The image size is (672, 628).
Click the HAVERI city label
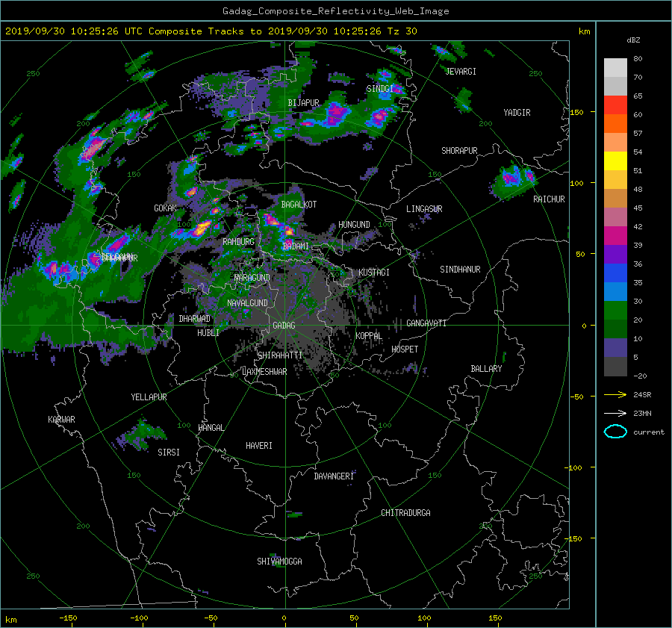point(259,446)
